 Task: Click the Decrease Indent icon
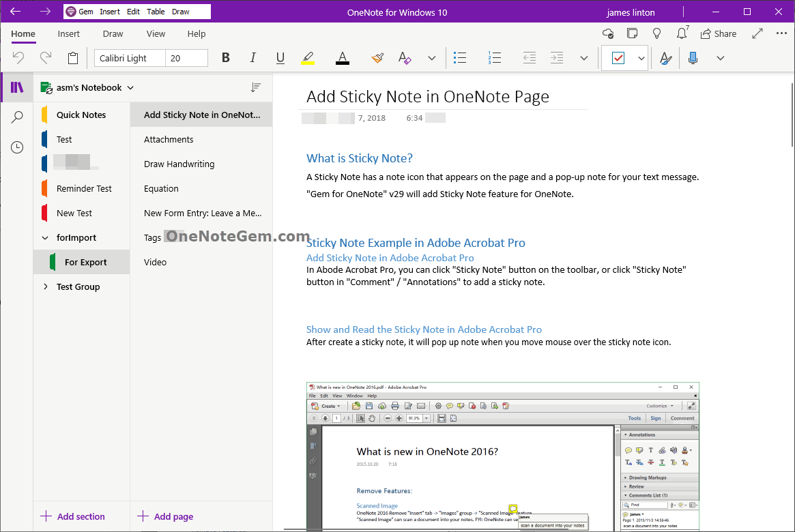tap(530, 58)
